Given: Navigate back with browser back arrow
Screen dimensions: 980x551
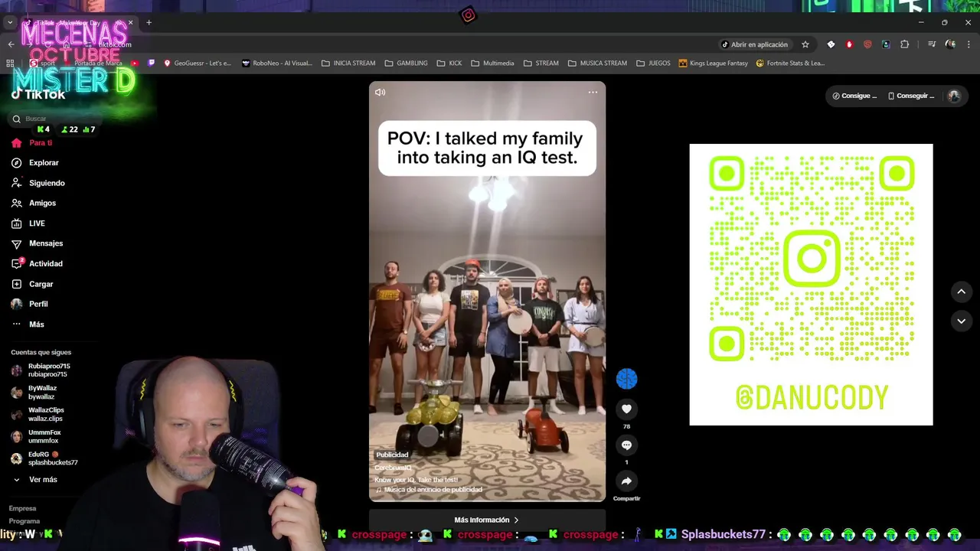Looking at the screenshot, I should pyautogui.click(x=11, y=44).
